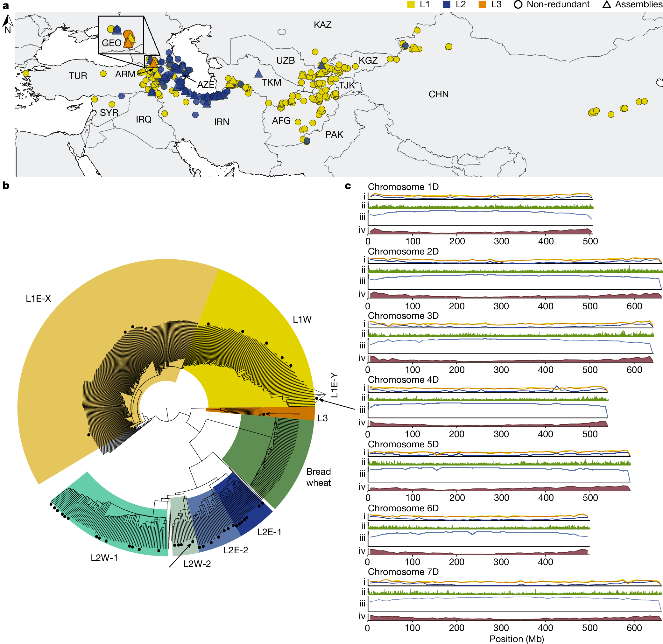Viewport: 663px width, 644px height.
Task: Click the Assemblies triangle legend icon
Action: 607,5
